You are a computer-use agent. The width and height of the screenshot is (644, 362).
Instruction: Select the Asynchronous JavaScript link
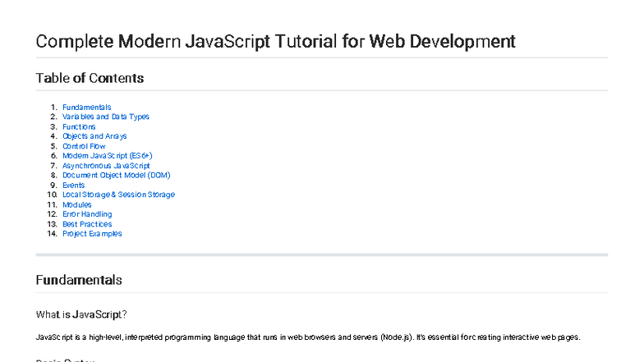pyautogui.click(x=106, y=166)
